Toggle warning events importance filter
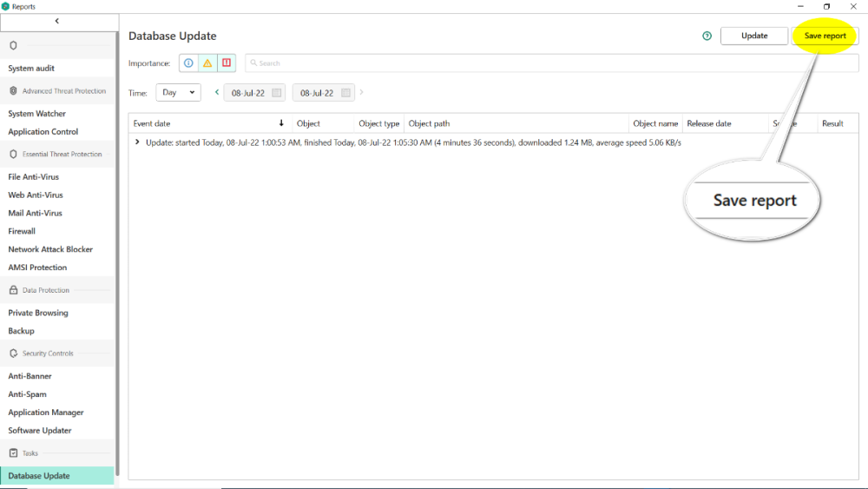 point(207,63)
